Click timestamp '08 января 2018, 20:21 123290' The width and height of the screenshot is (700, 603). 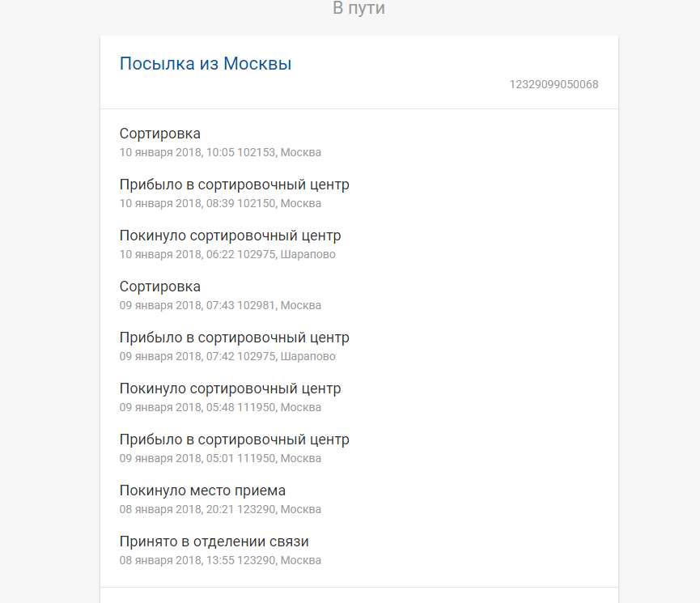coord(220,509)
